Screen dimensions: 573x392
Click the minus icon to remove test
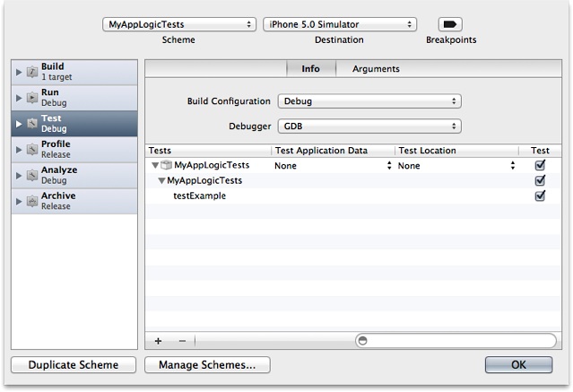182,341
